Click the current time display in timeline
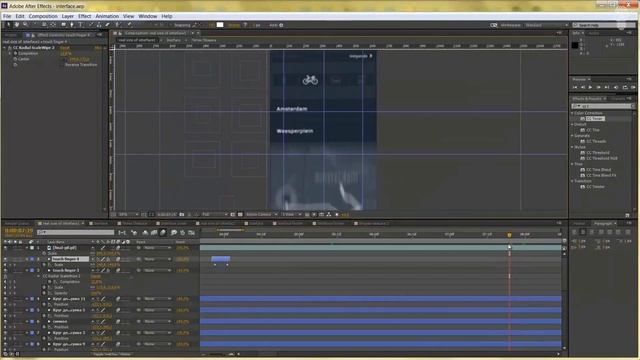 pos(19,231)
